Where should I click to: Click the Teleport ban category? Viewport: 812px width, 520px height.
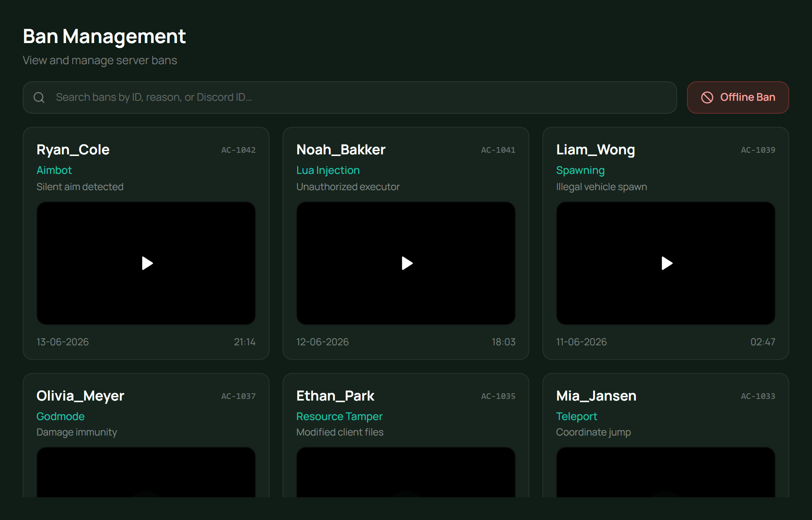pos(577,416)
